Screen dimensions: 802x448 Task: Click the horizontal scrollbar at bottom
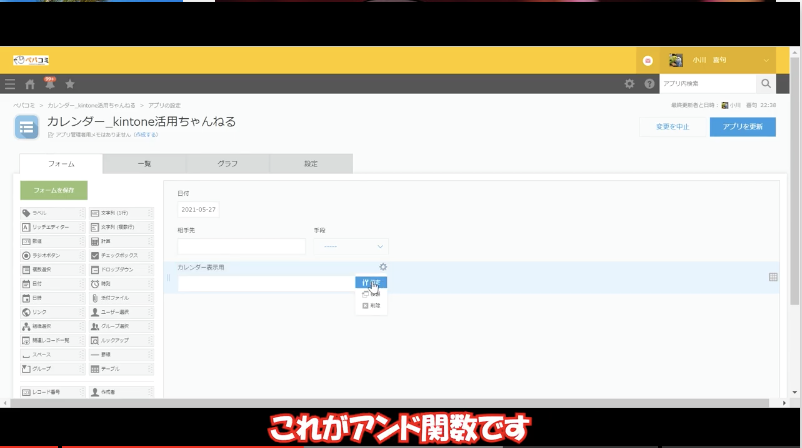(x=400, y=403)
